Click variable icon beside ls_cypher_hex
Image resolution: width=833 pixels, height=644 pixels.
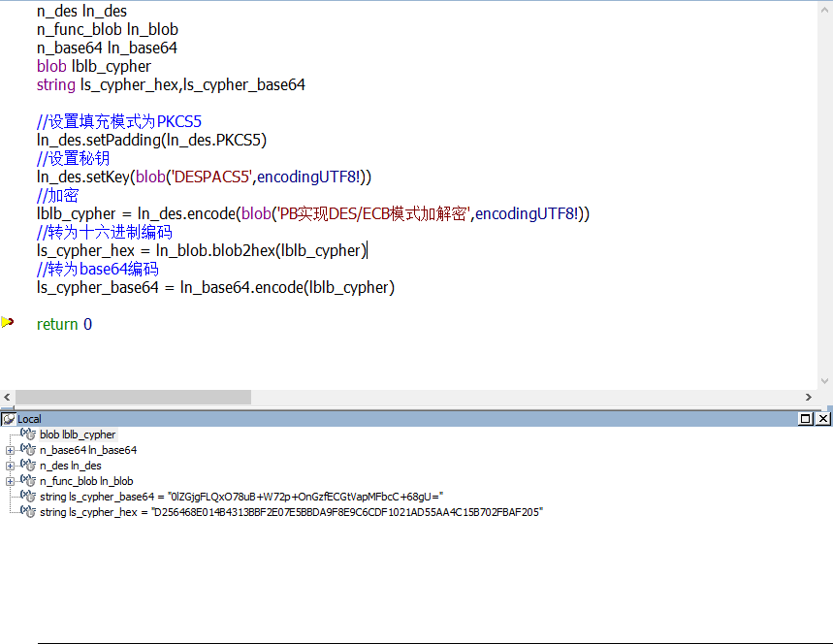tap(28, 511)
